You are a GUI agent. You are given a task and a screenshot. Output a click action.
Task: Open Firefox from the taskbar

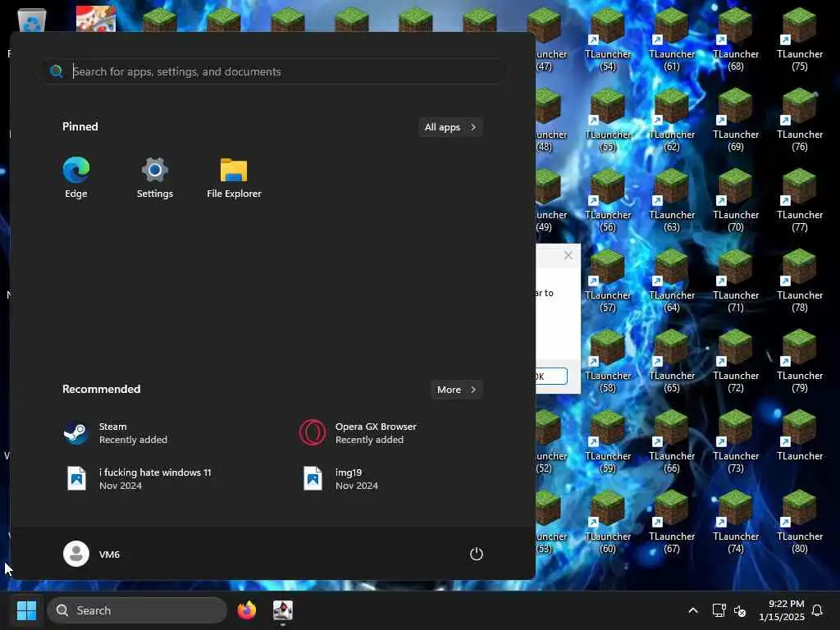pyautogui.click(x=246, y=610)
